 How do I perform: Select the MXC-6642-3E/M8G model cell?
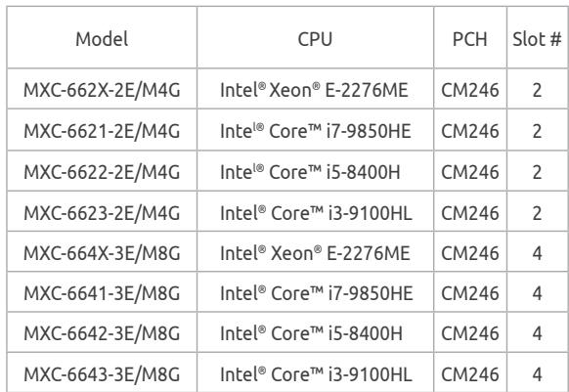click(102, 333)
